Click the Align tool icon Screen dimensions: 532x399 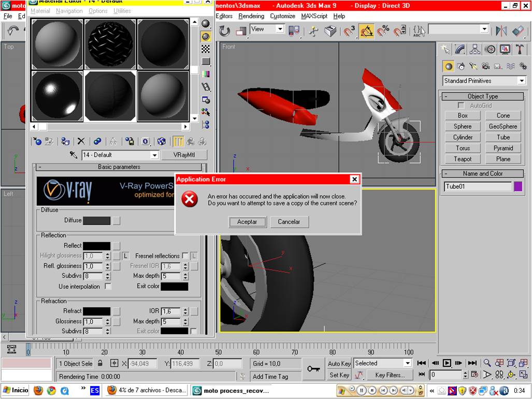pyautogui.click(x=518, y=31)
